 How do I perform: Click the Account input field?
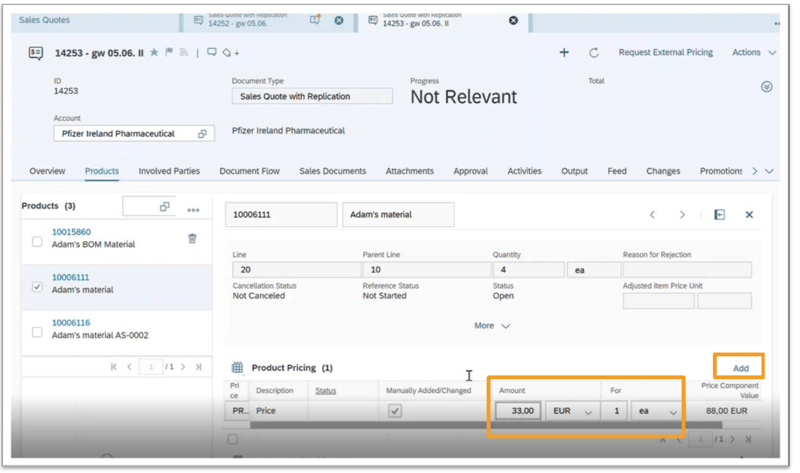pyautogui.click(x=134, y=134)
